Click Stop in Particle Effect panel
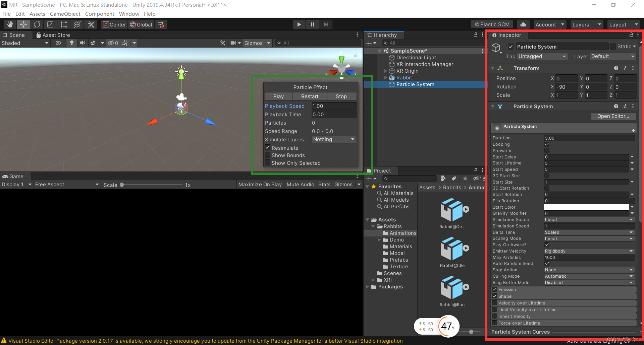The image size is (644, 345). [341, 96]
